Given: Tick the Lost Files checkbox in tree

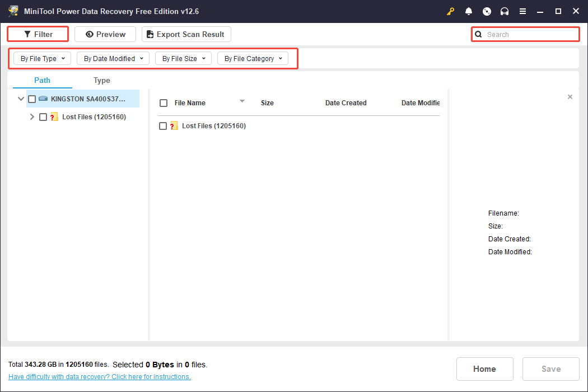Looking at the screenshot, I should (x=43, y=117).
